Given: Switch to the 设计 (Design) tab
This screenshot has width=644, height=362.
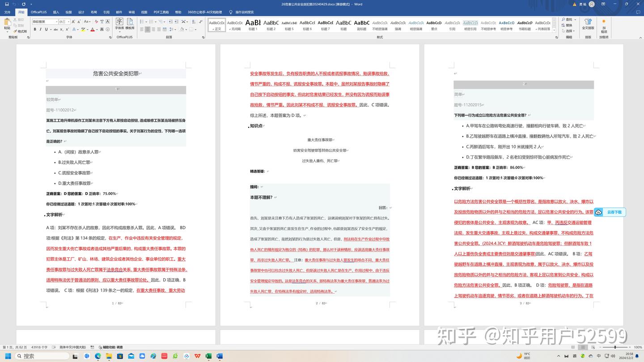Looking at the screenshot, I should pyautogui.click(x=81, y=12).
